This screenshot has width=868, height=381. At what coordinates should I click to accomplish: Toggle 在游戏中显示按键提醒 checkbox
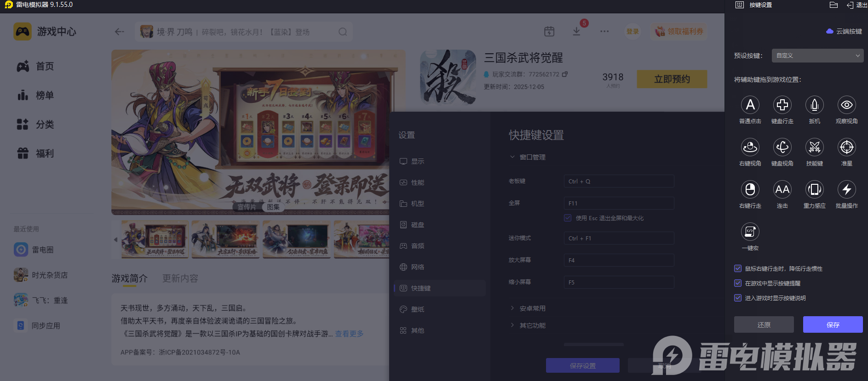(x=738, y=283)
